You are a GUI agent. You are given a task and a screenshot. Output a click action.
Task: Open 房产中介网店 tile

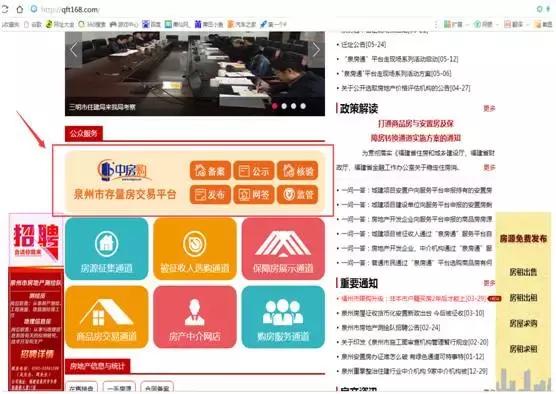[x=195, y=317]
